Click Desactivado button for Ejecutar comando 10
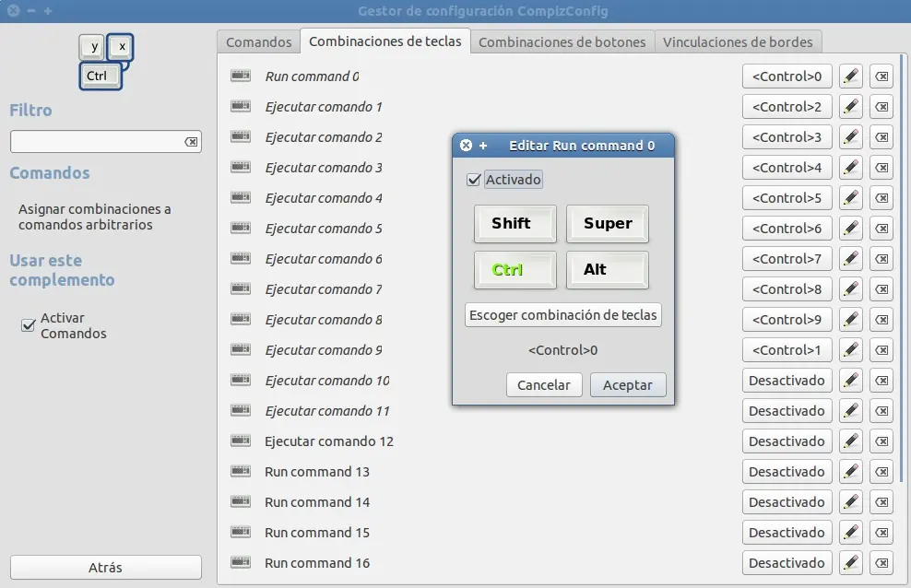The height and width of the screenshot is (588, 911). 787,381
